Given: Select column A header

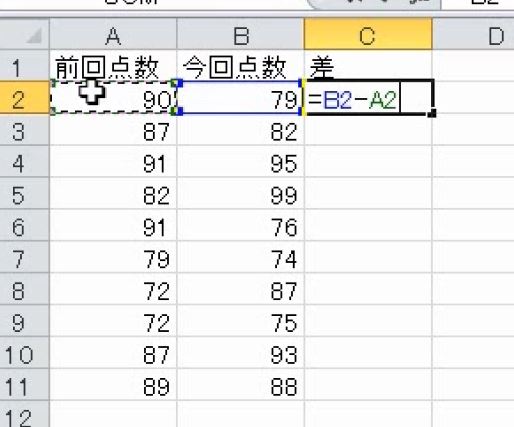Looking at the screenshot, I should pos(113,34).
